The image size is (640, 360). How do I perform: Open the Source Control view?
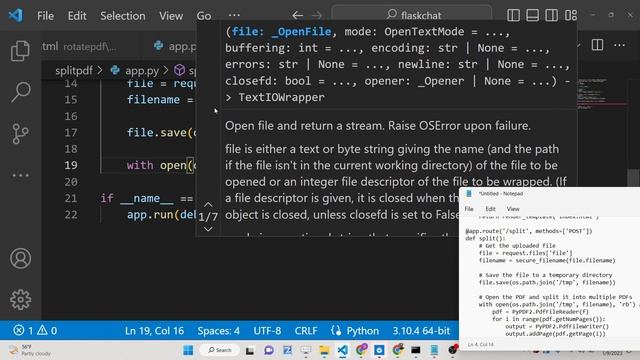20,133
